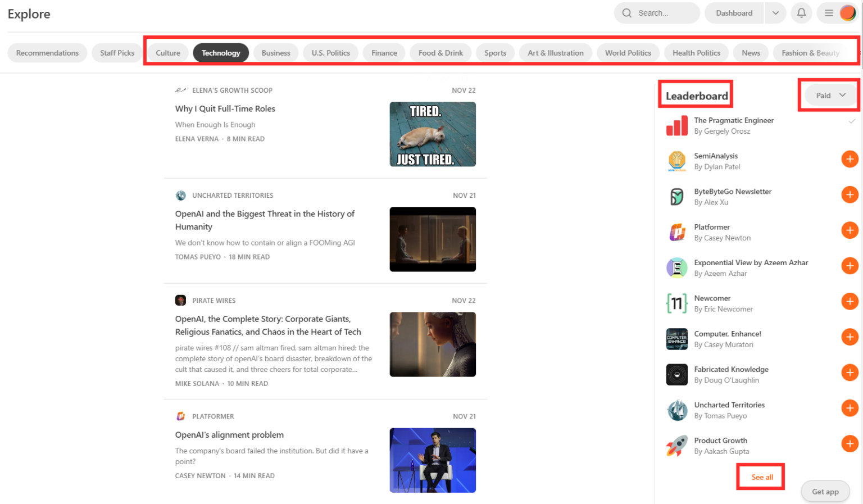This screenshot has height=504, width=863.
Task: Open the Tired Just Tired article thumbnail
Action: (x=433, y=134)
